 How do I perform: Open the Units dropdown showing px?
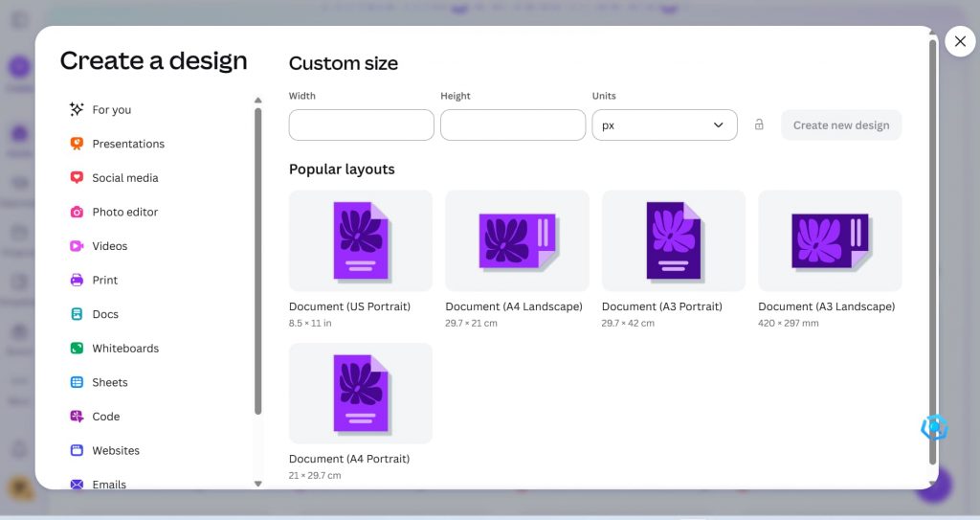[x=664, y=125]
